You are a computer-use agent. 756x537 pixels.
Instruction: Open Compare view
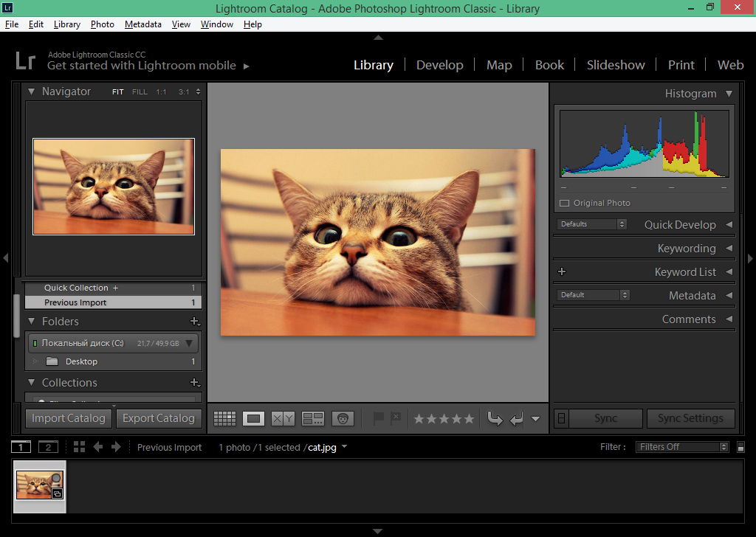tap(281, 418)
